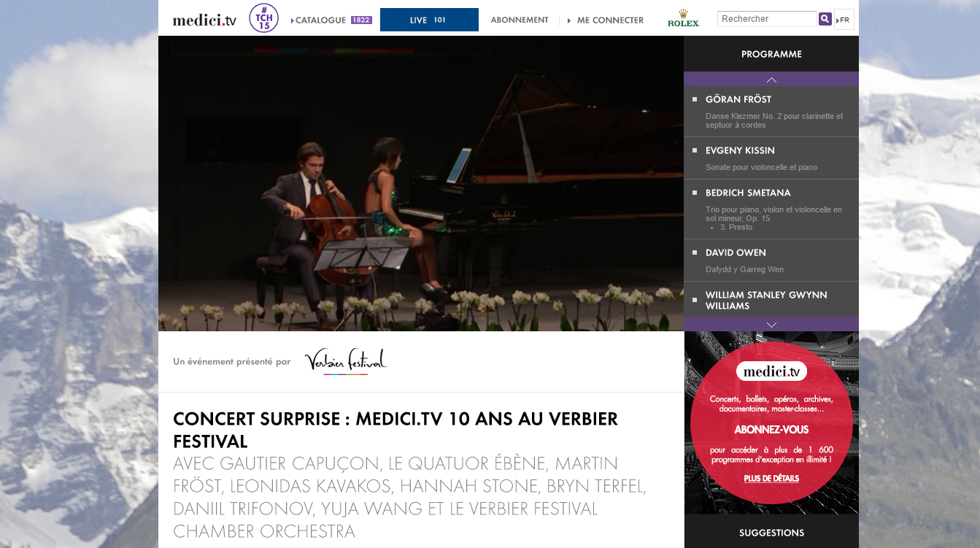This screenshot has height=548, width=980.
Task: Select the David Owen square bullet
Action: click(695, 252)
